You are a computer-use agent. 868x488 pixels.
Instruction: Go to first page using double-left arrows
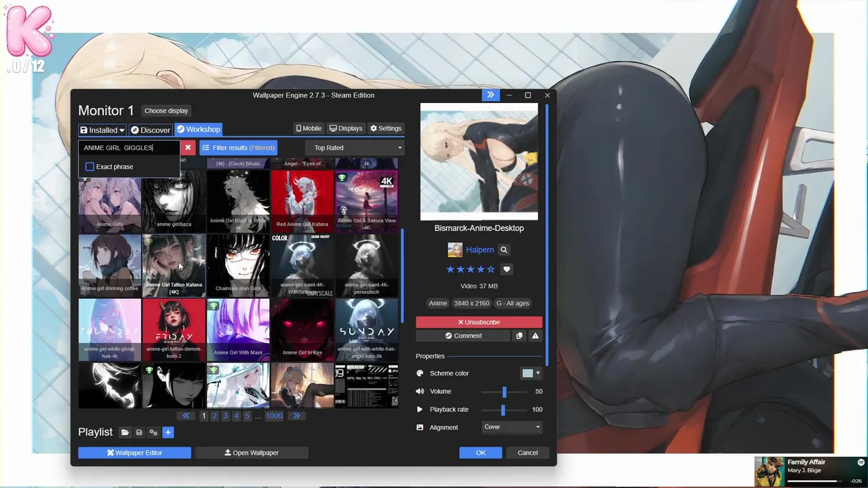[186, 416]
